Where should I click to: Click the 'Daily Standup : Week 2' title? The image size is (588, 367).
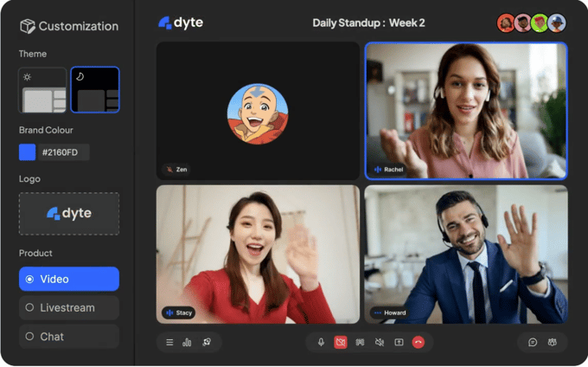(x=368, y=23)
